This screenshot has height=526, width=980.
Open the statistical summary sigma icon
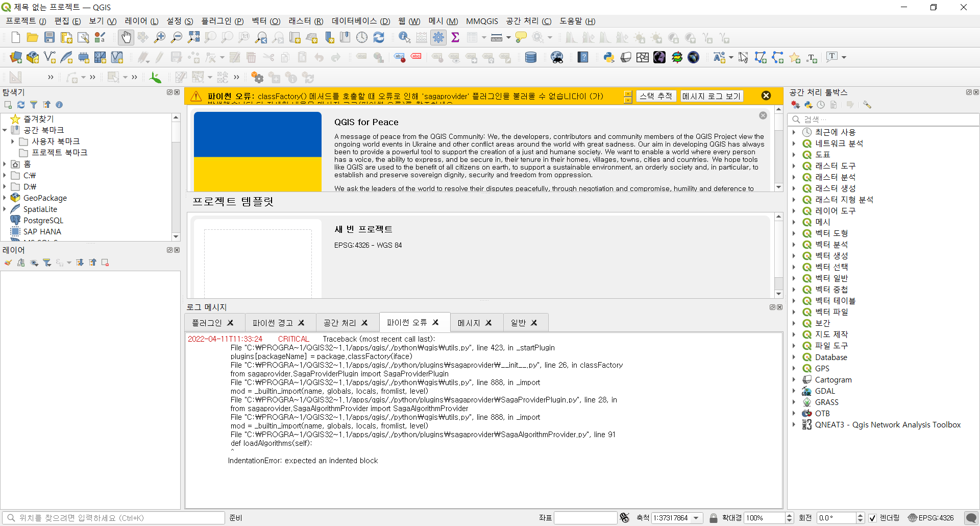(455, 37)
